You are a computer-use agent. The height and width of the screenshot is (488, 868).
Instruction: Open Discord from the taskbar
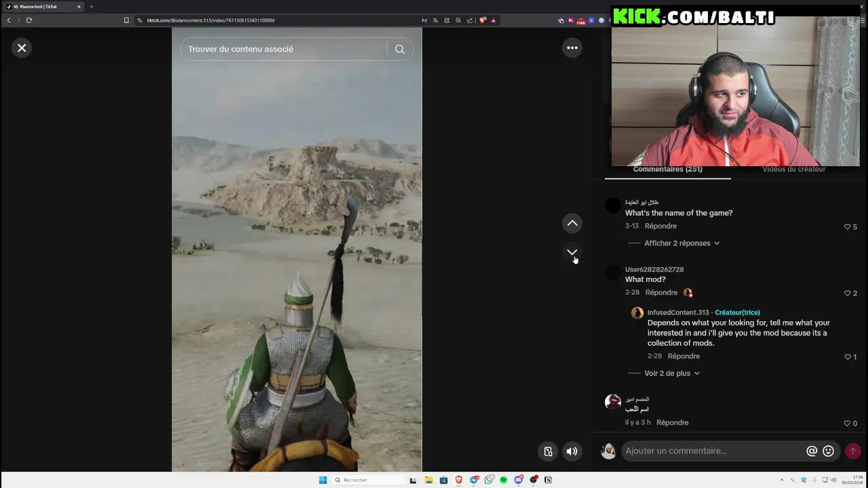pos(518,480)
